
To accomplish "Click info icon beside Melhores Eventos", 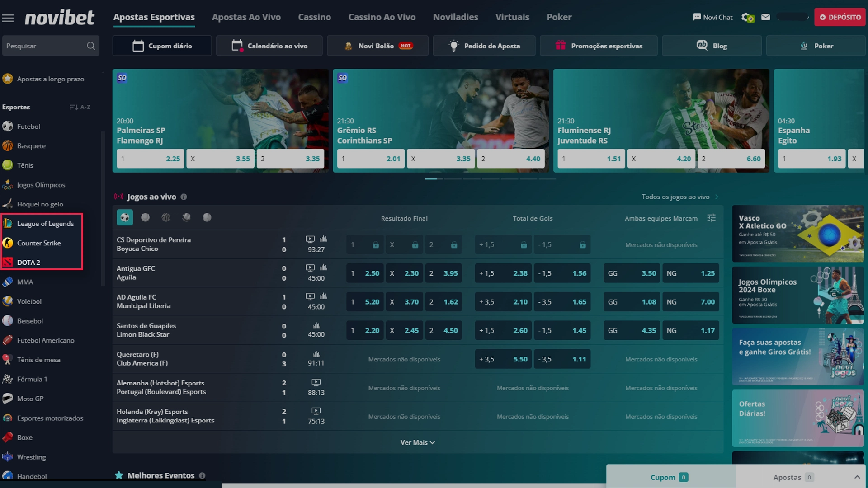I will coord(202,475).
